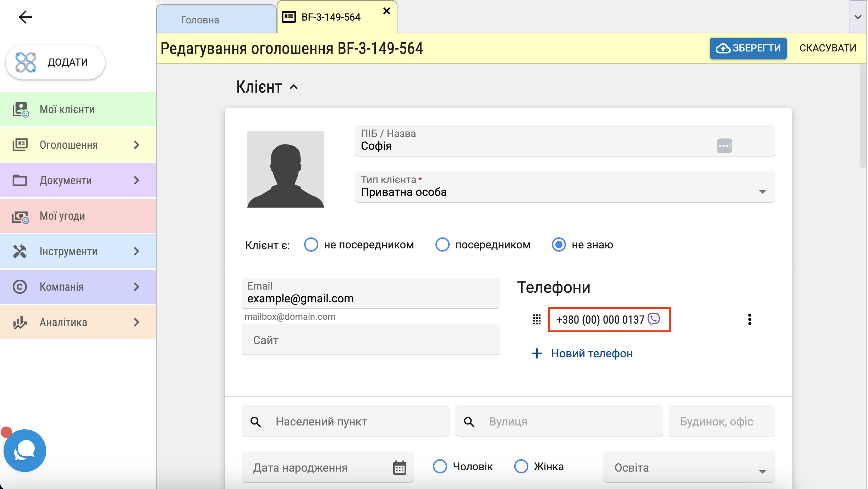Open the Освіта dropdown
The image size is (868, 489).
[689, 467]
